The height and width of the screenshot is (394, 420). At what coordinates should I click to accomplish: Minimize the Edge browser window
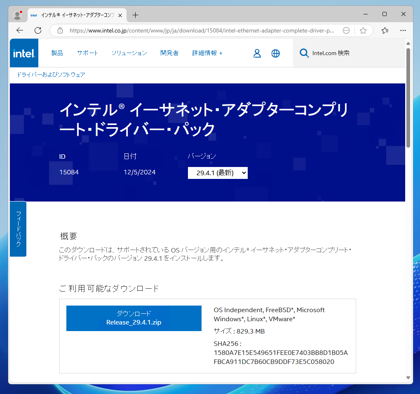[366, 14]
